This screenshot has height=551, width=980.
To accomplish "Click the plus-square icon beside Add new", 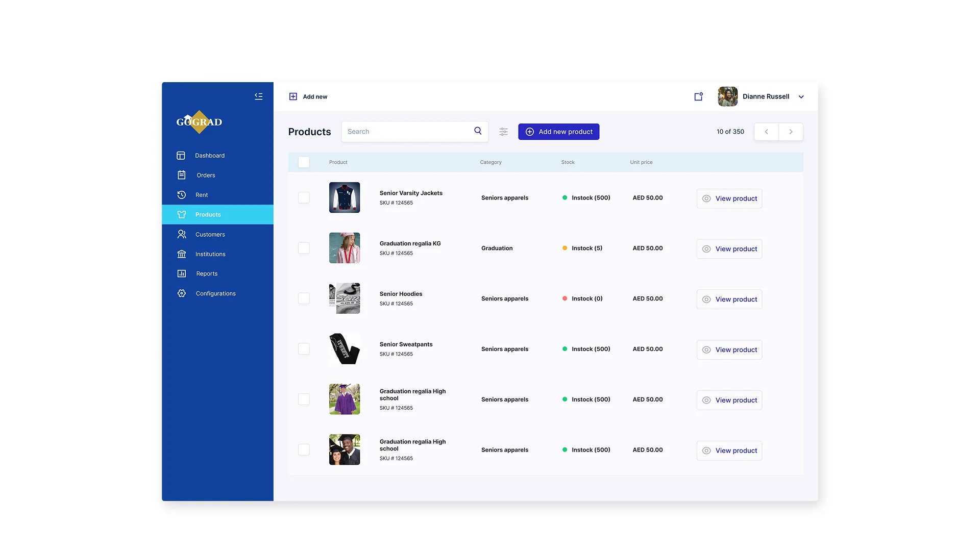I will pos(293,96).
